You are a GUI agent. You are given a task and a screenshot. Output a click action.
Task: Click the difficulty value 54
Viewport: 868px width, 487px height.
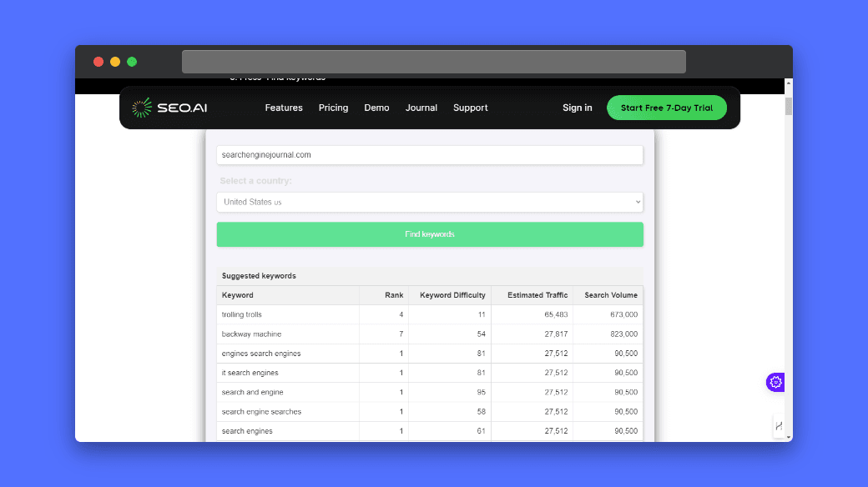click(x=481, y=334)
